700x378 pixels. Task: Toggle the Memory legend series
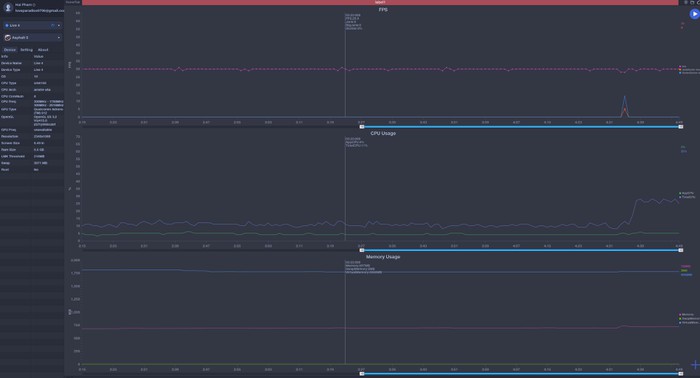[x=687, y=315]
